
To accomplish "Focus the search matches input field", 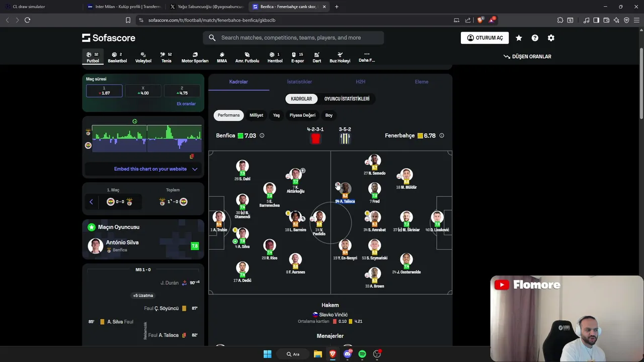I will coord(293,38).
